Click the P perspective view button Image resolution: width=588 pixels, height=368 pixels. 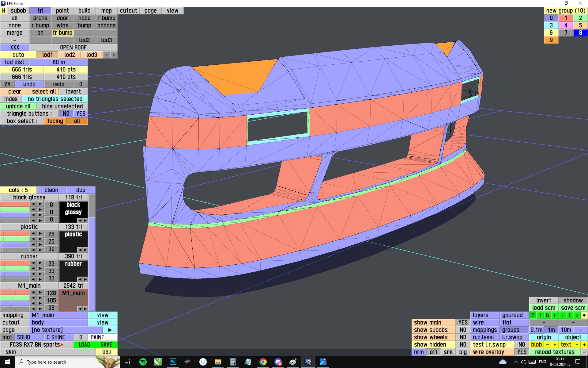pos(533,315)
